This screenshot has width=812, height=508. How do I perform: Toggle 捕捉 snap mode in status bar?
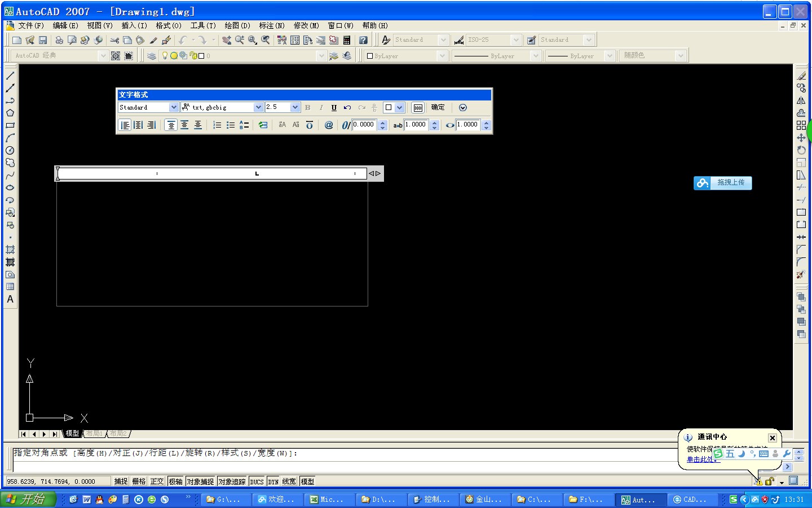(x=121, y=481)
